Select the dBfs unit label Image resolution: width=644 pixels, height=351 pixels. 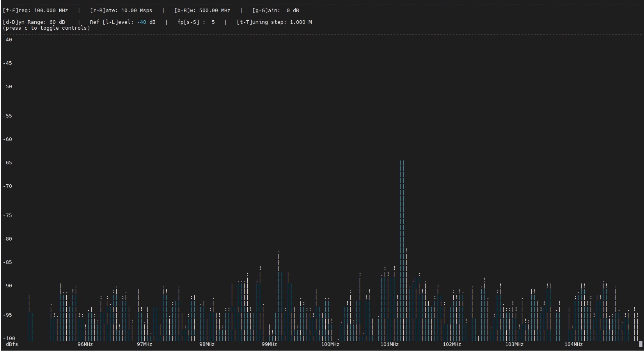pyautogui.click(x=12, y=344)
